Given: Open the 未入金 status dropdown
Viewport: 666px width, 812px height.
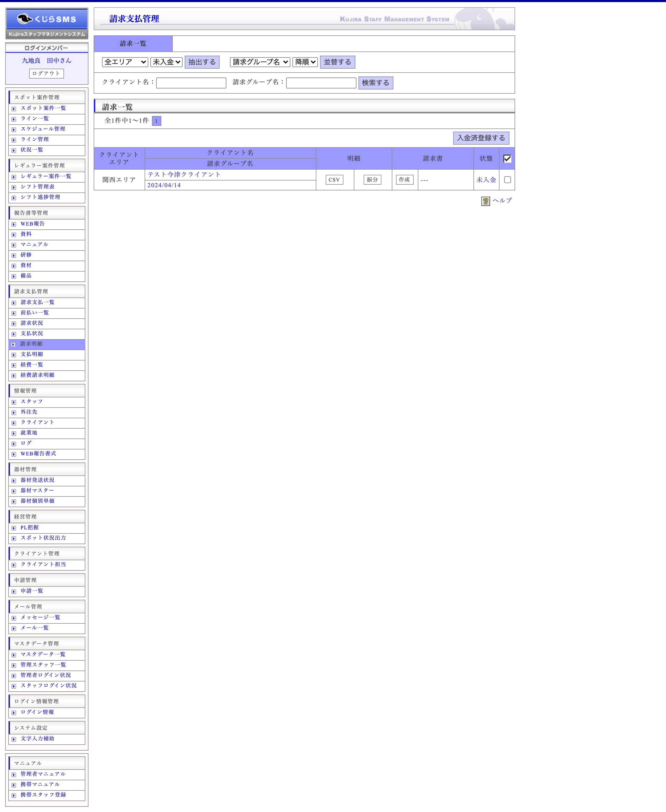Looking at the screenshot, I should (166, 62).
